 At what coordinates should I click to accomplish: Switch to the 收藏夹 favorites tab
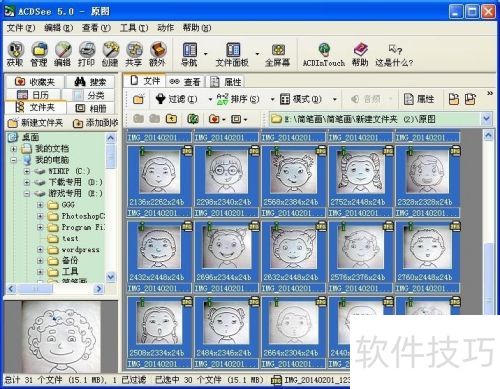(x=35, y=82)
